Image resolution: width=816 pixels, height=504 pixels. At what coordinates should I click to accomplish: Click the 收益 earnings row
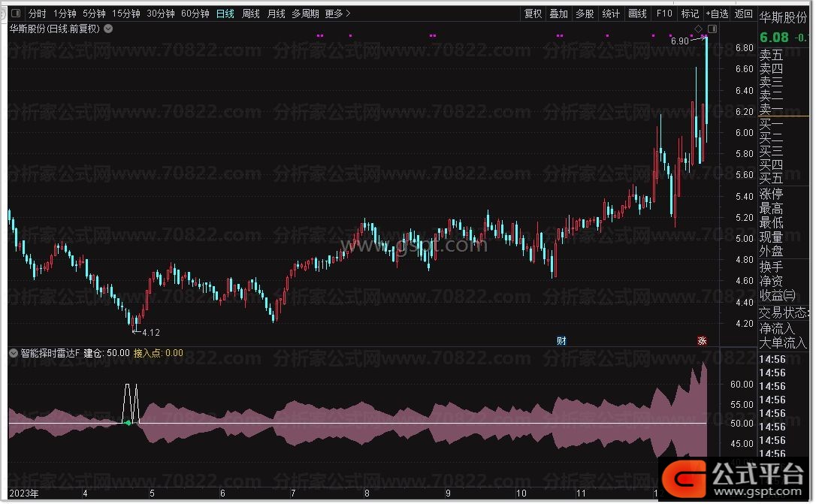[x=777, y=295]
